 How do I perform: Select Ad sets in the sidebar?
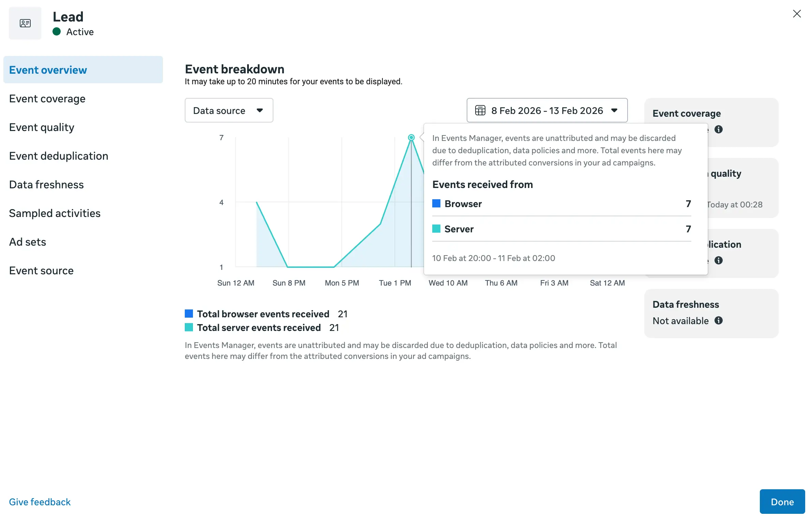pyautogui.click(x=27, y=242)
